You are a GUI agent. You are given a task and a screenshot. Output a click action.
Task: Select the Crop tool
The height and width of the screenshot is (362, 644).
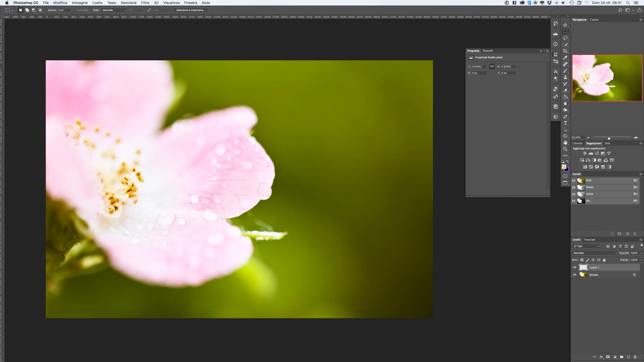[565, 51]
